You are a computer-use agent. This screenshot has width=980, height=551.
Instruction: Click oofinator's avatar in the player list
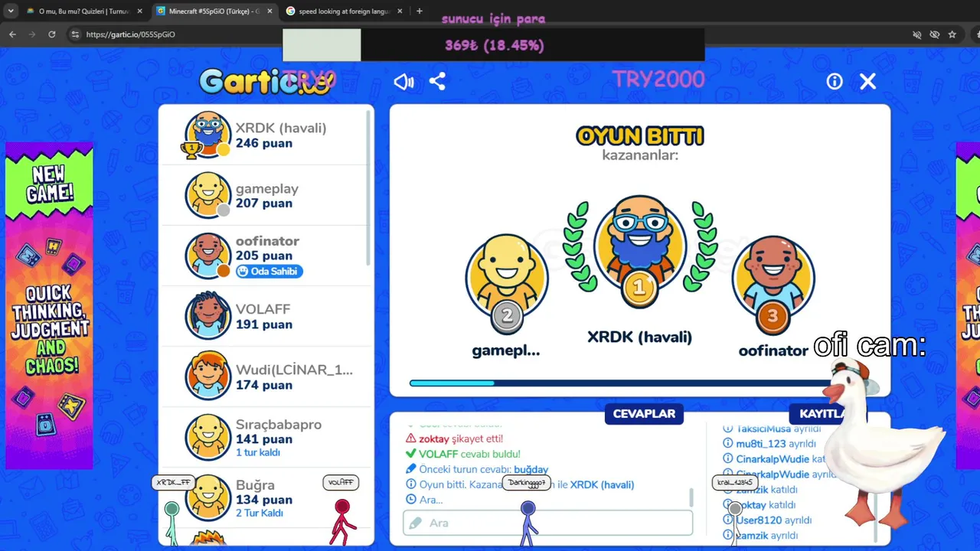(207, 256)
